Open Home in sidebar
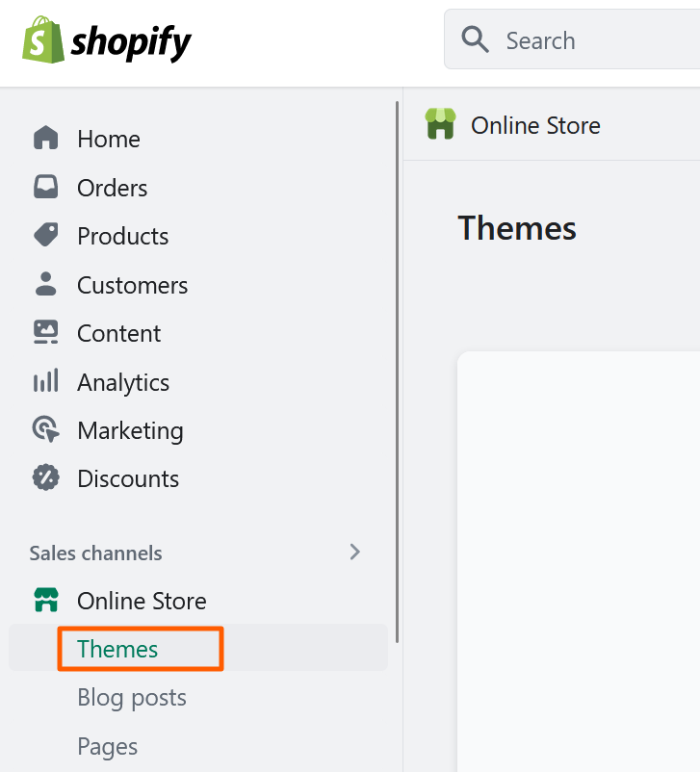 pyautogui.click(x=109, y=139)
